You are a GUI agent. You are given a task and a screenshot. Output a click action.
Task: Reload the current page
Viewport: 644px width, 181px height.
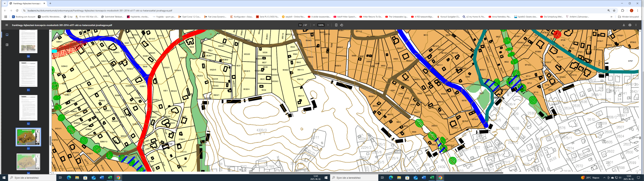[x=17, y=11]
